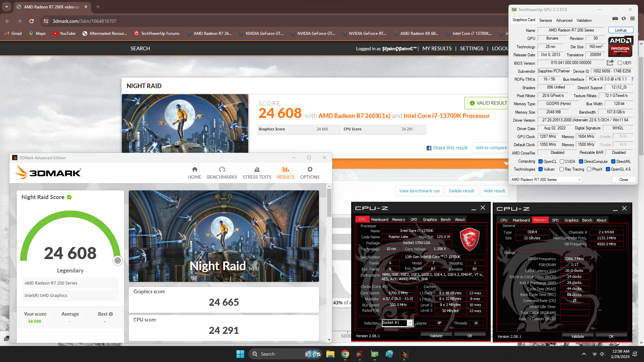Open BENCHMARKS in 3DMark app
Image resolution: width=644 pixels, height=362 pixels.
coord(222,173)
